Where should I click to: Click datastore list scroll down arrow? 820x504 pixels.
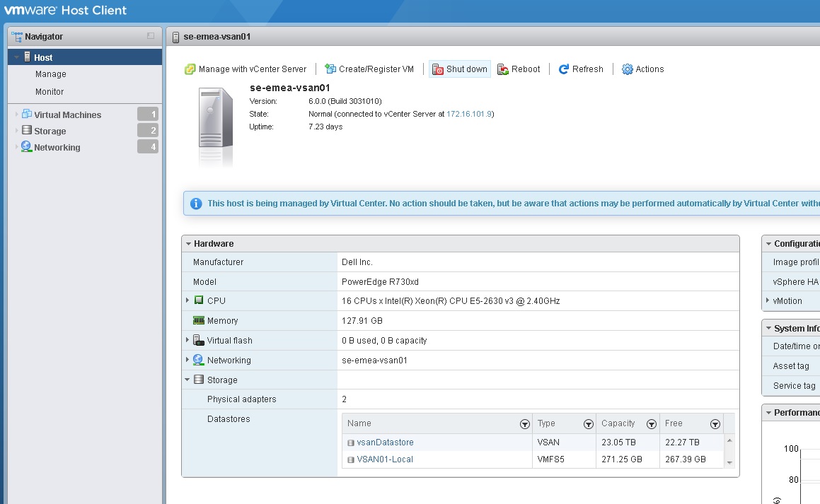click(x=729, y=463)
